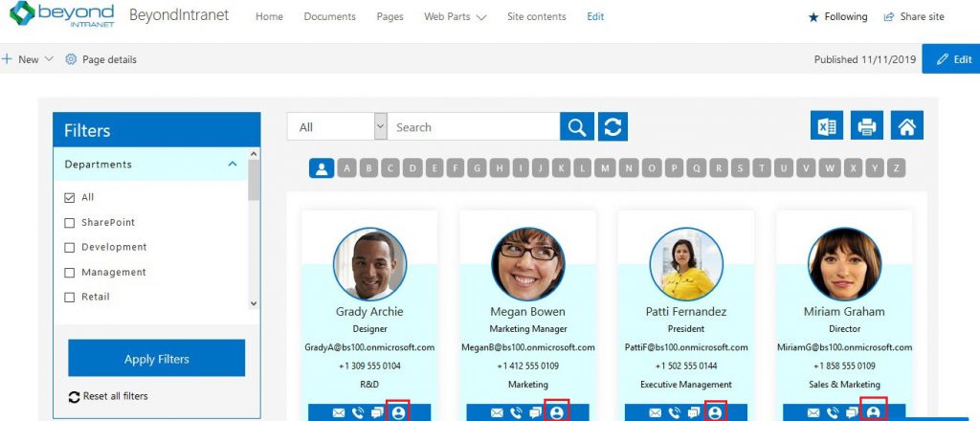Screen dimensions: 980x421
Task: Export directory using the Excel icon
Action: pyautogui.click(x=827, y=126)
